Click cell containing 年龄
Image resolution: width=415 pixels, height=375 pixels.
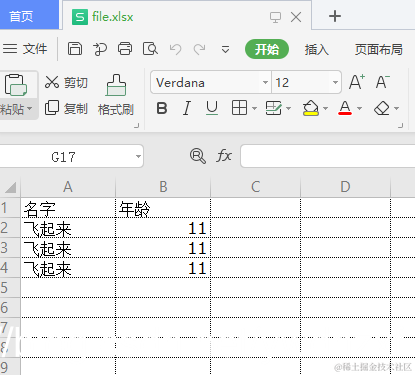163,208
